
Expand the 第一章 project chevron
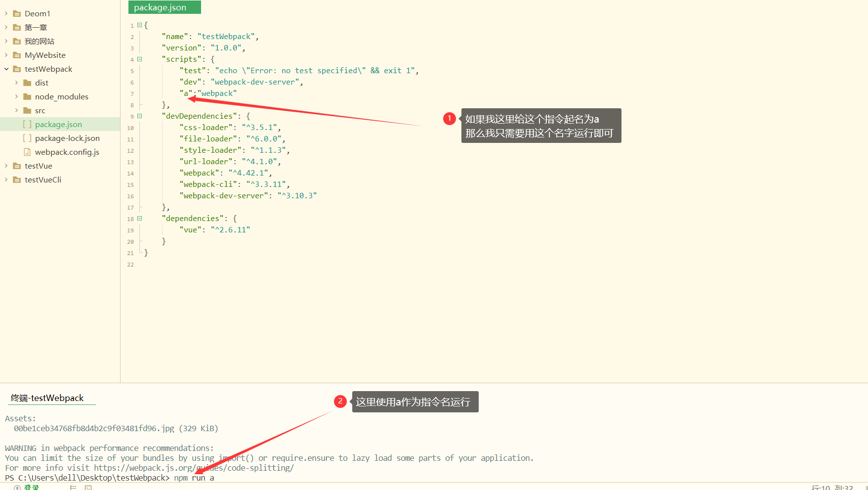click(x=6, y=28)
